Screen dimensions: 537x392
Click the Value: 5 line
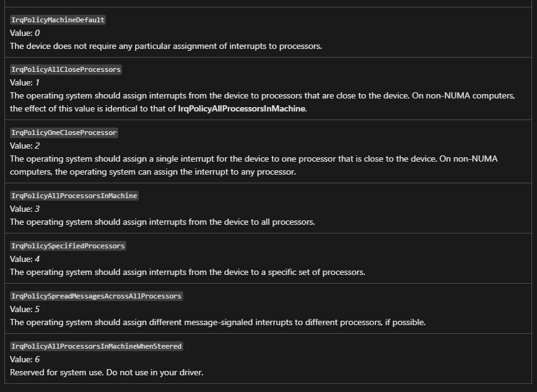tap(25, 309)
